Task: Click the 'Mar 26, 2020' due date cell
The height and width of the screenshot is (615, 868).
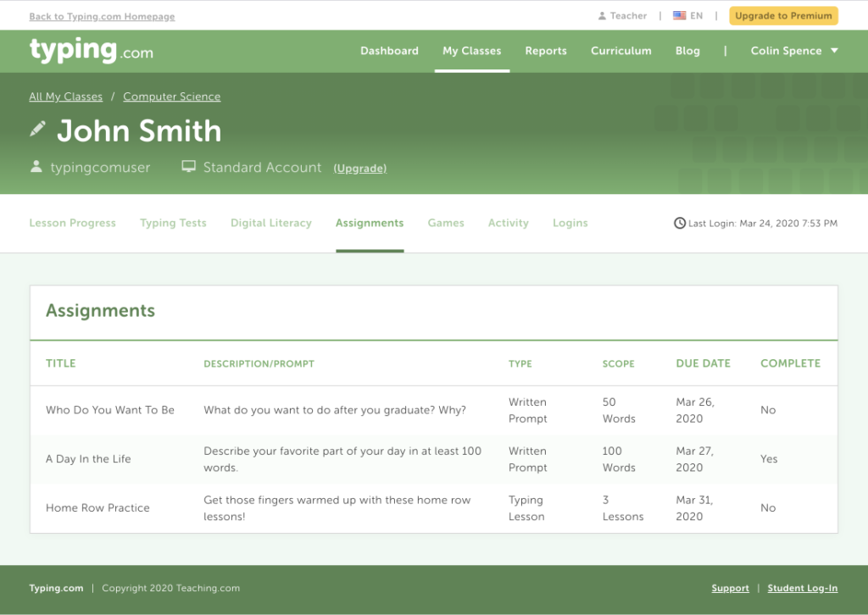Action: click(695, 410)
